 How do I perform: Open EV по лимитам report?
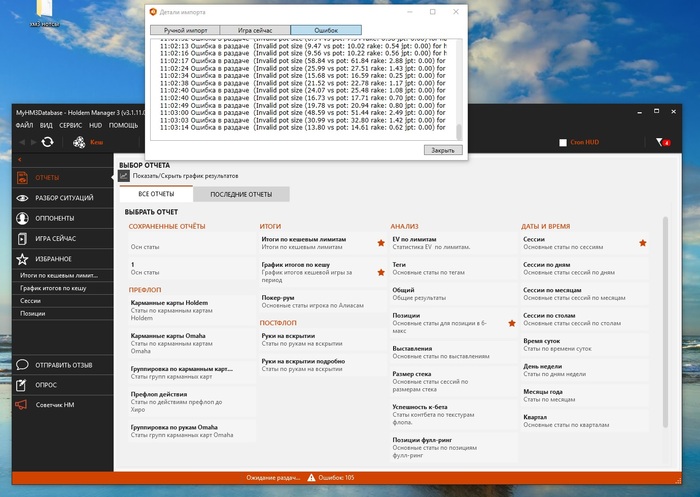point(454,243)
